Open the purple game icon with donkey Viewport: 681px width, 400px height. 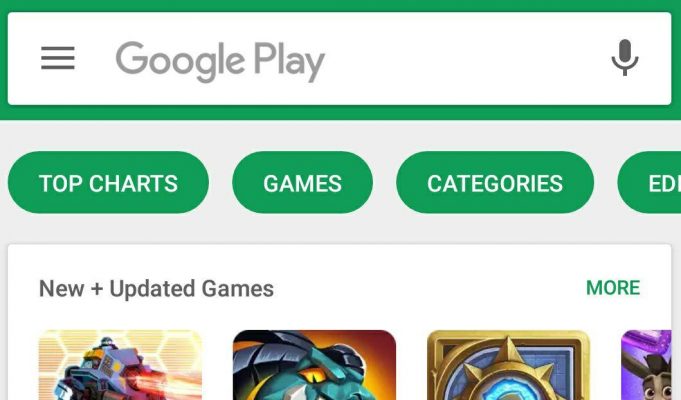click(x=646, y=365)
